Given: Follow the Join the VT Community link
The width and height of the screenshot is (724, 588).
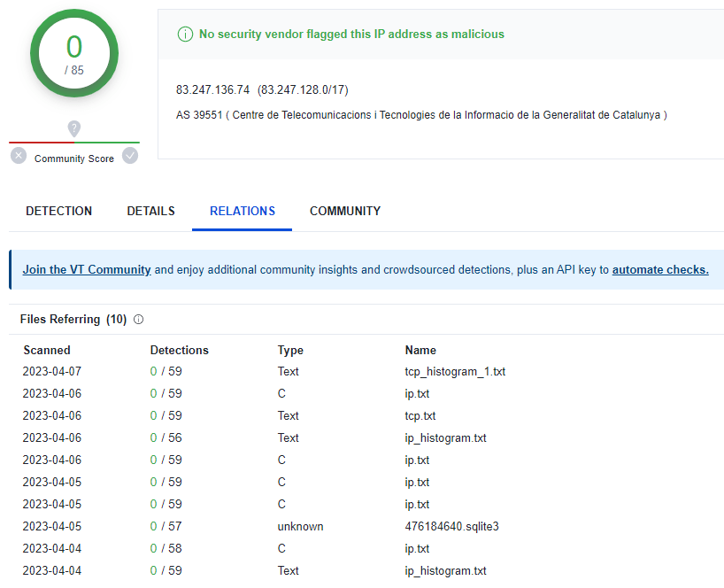Looking at the screenshot, I should (x=87, y=270).
